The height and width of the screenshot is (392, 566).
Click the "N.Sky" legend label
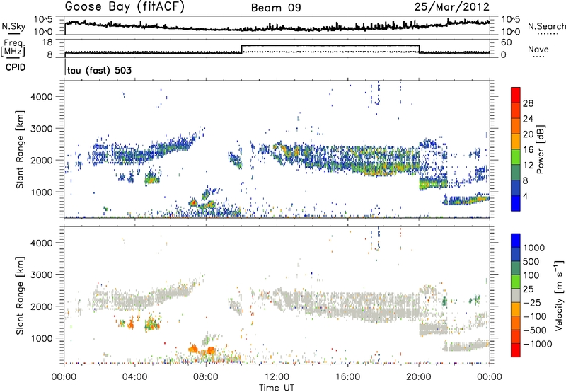click(13, 26)
